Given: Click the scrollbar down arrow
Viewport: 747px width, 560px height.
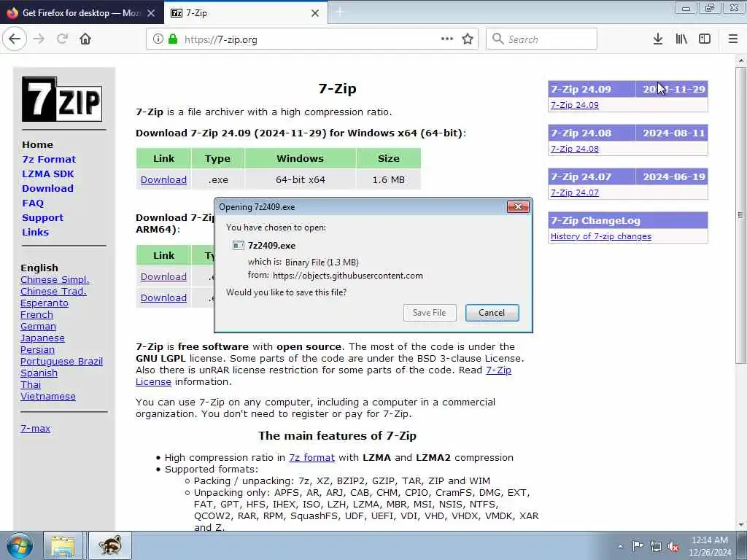Looking at the screenshot, I should tap(740, 525).
